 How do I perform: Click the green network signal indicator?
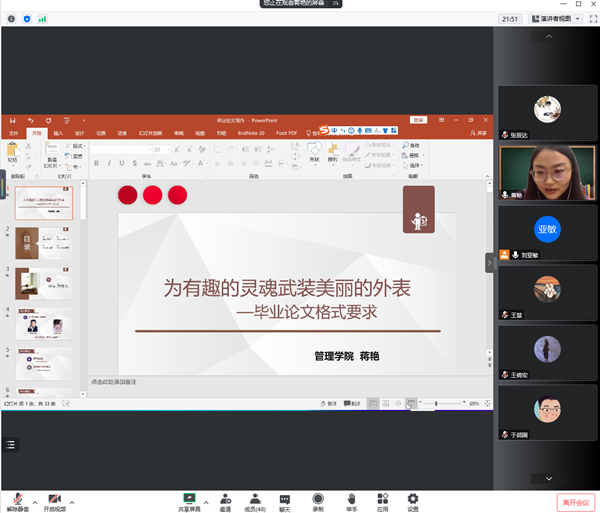click(42, 18)
